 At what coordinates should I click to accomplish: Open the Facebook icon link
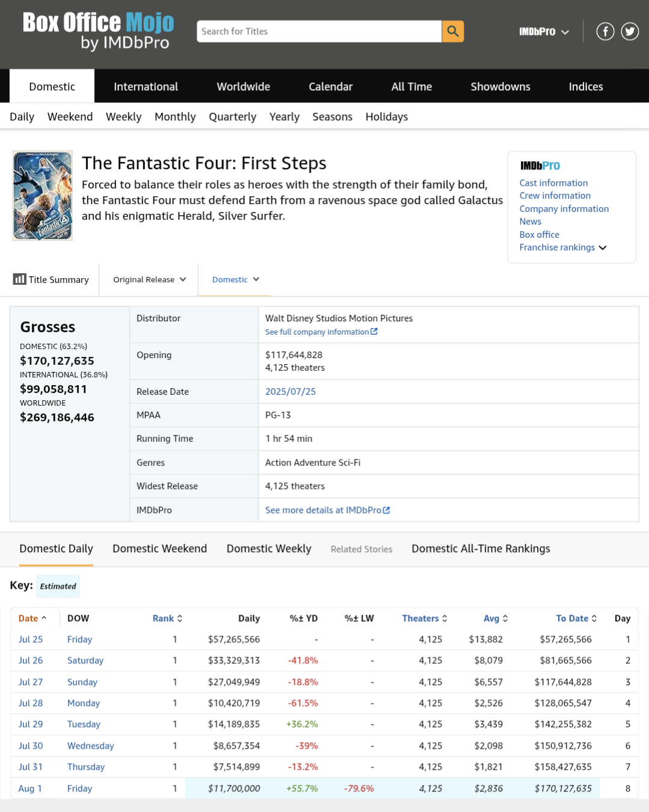(x=605, y=31)
